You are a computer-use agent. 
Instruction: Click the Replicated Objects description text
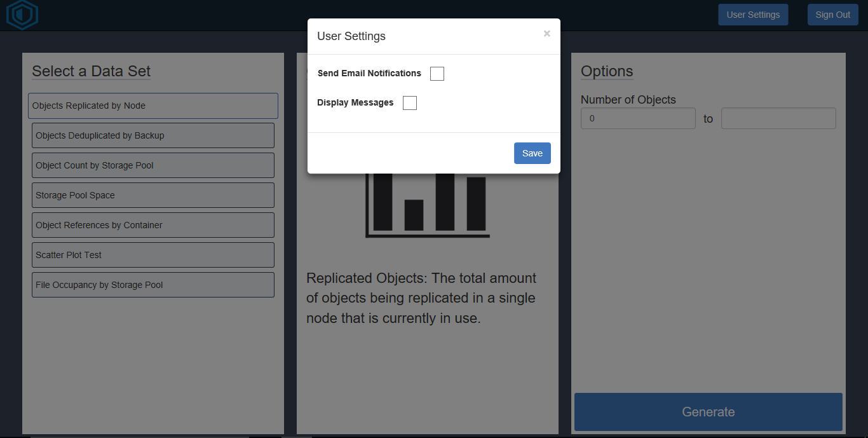pos(421,298)
